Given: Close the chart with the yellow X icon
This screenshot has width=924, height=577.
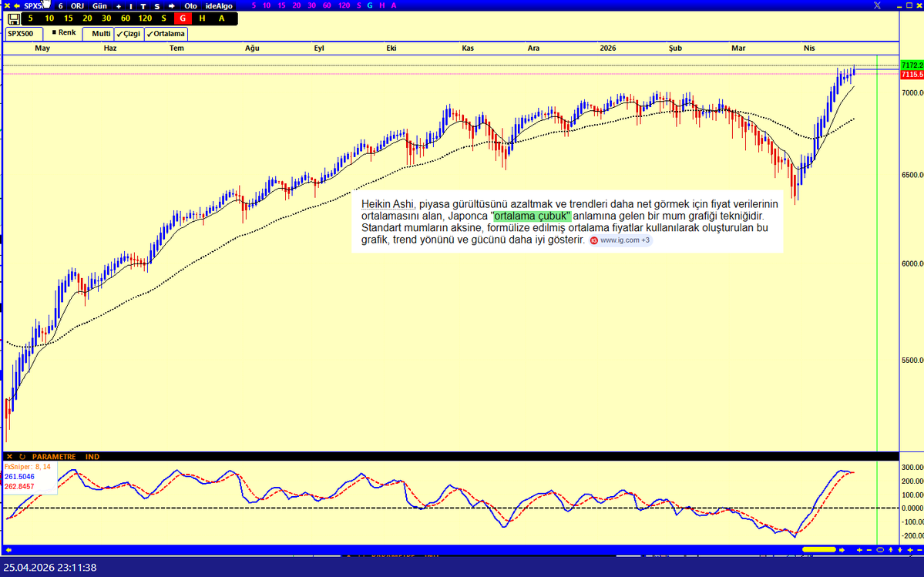Looking at the screenshot, I should tap(7, 6).
